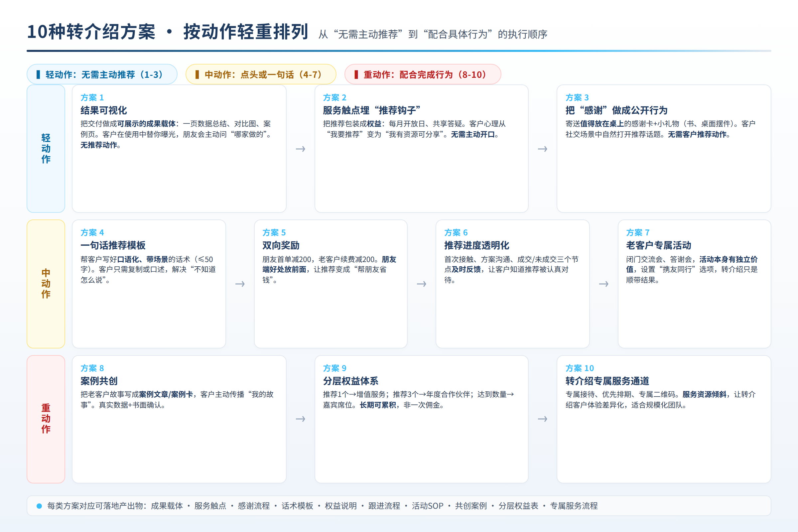
Task: Click the 重动作：配合完成行为（8-10）legend pill
Action: pyautogui.click(x=423, y=74)
